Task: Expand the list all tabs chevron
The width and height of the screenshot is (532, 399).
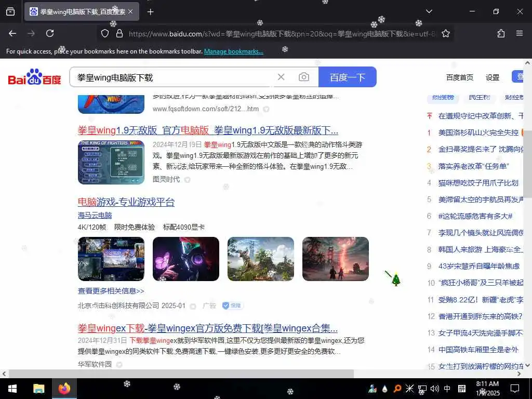Action: 429,11
